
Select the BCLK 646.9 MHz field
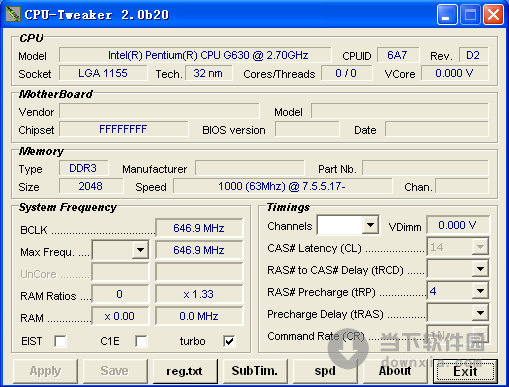click(199, 228)
